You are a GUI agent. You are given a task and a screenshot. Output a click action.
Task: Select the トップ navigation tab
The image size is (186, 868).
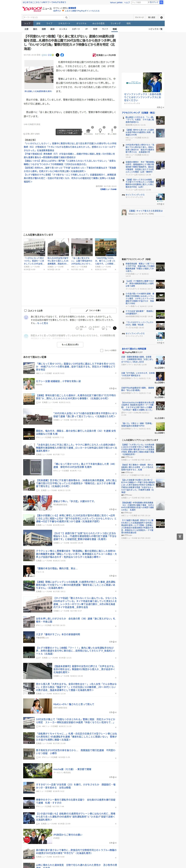tap(27, 24)
